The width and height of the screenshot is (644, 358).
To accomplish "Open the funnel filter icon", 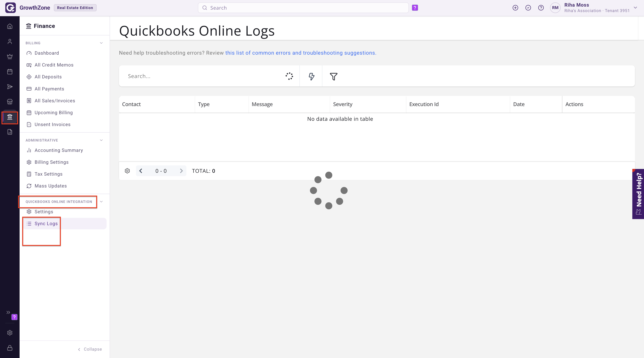I will point(333,76).
